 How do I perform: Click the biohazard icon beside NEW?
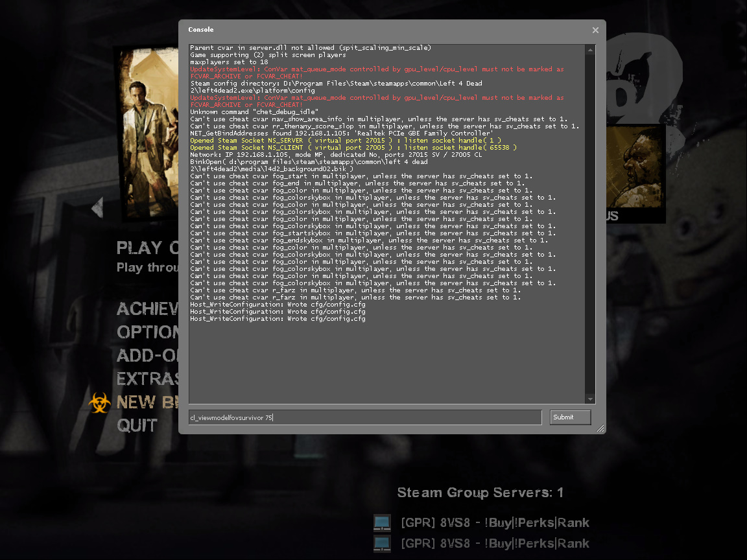(x=100, y=402)
